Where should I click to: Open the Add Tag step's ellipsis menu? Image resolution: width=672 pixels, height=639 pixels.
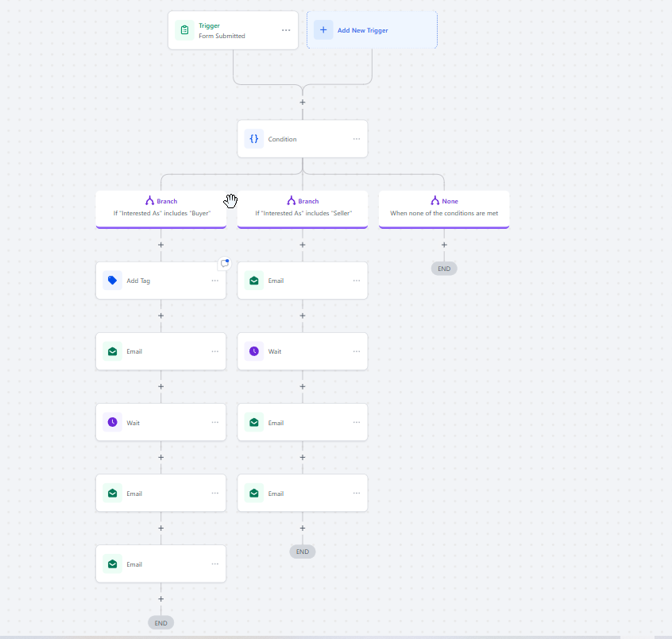tap(214, 281)
